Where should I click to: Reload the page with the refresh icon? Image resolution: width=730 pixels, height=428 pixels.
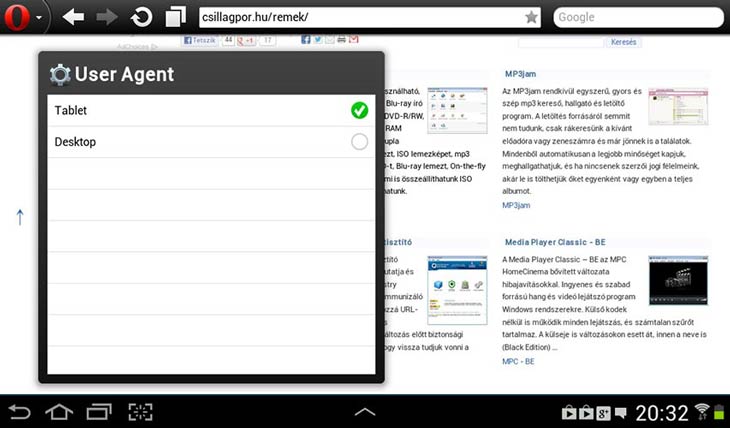coord(141,17)
